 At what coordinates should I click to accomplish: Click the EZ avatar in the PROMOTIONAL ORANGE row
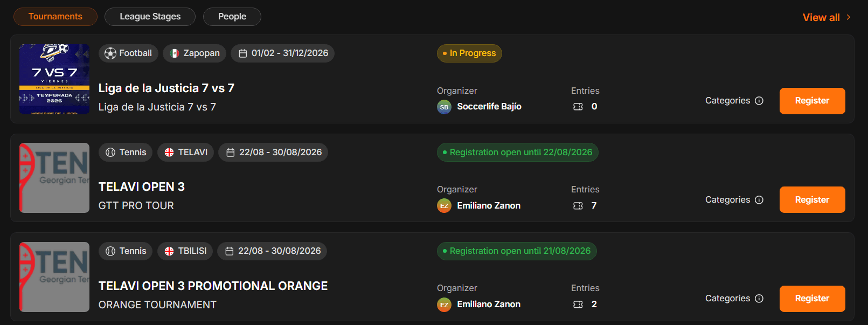coord(444,305)
